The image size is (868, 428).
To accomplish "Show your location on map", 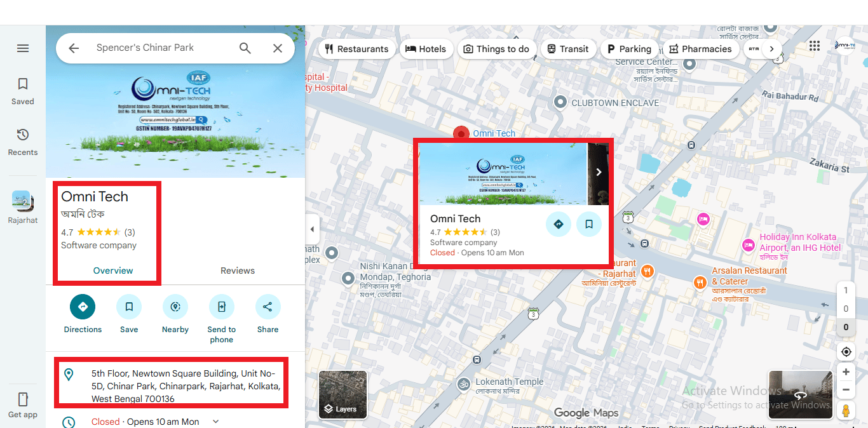I will (x=846, y=352).
